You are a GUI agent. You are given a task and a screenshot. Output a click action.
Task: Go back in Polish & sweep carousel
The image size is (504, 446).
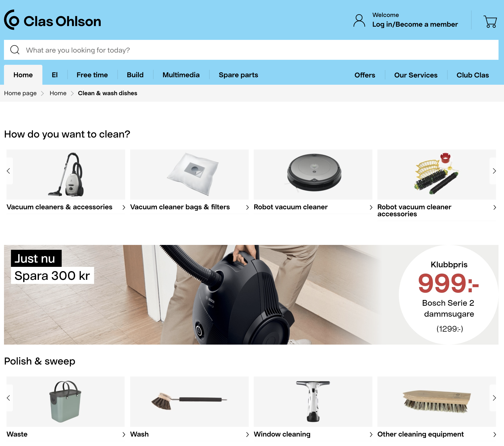[x=8, y=398]
